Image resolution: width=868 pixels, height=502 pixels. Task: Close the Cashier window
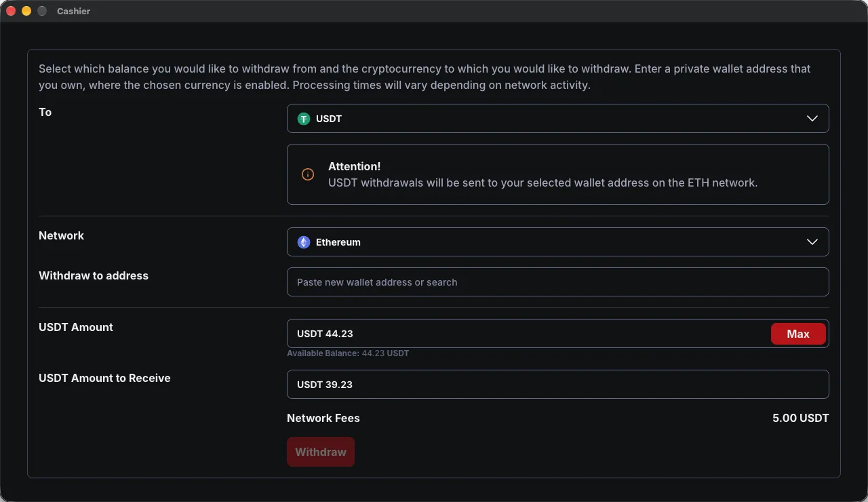(x=11, y=12)
